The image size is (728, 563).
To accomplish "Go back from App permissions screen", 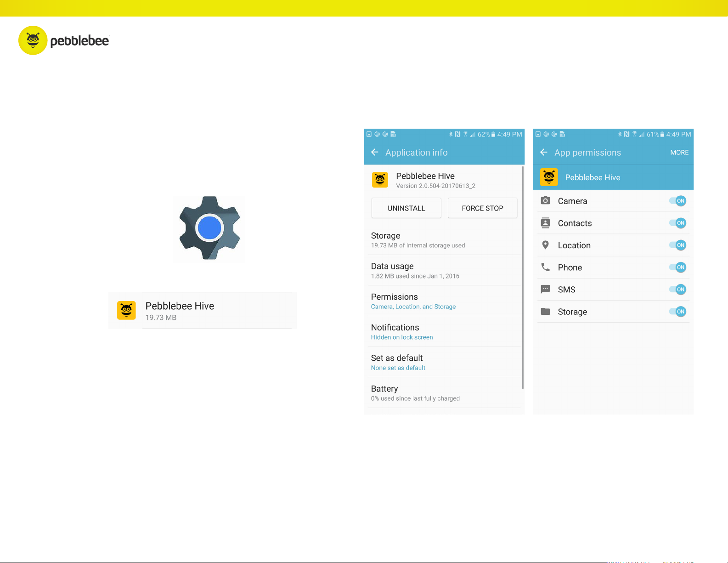I will (544, 152).
